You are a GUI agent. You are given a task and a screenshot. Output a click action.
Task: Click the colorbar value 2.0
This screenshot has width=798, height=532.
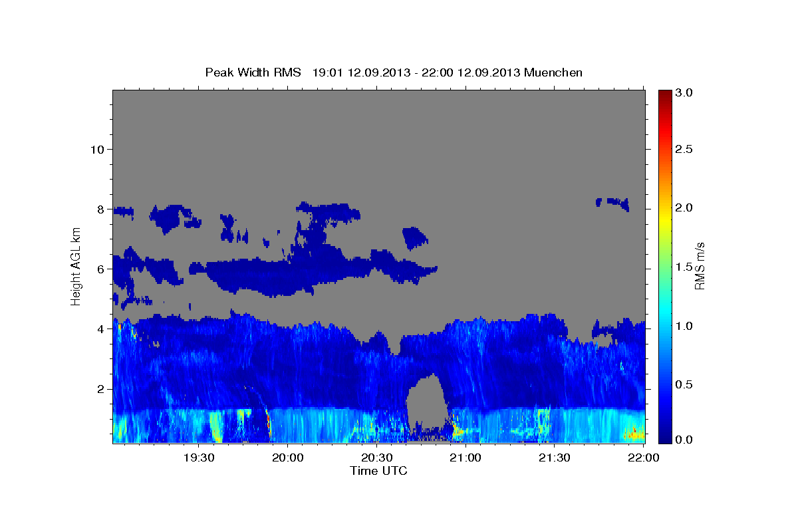[684, 208]
